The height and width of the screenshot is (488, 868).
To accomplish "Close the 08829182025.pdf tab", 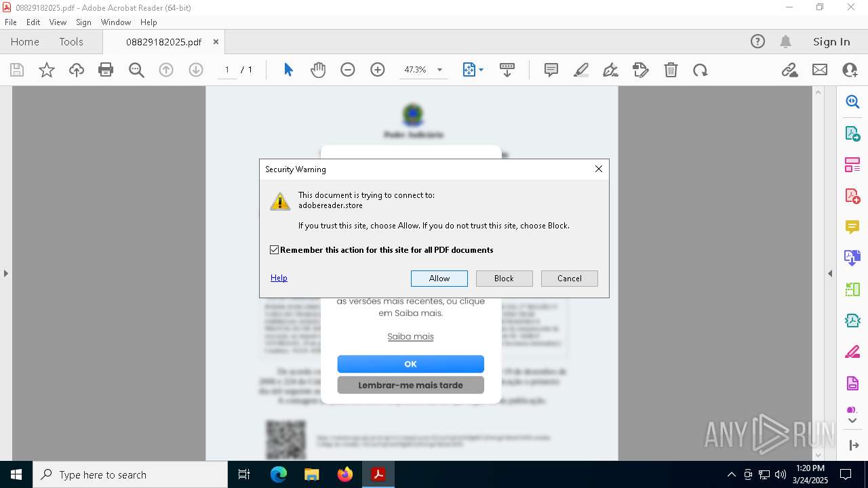I will click(216, 41).
